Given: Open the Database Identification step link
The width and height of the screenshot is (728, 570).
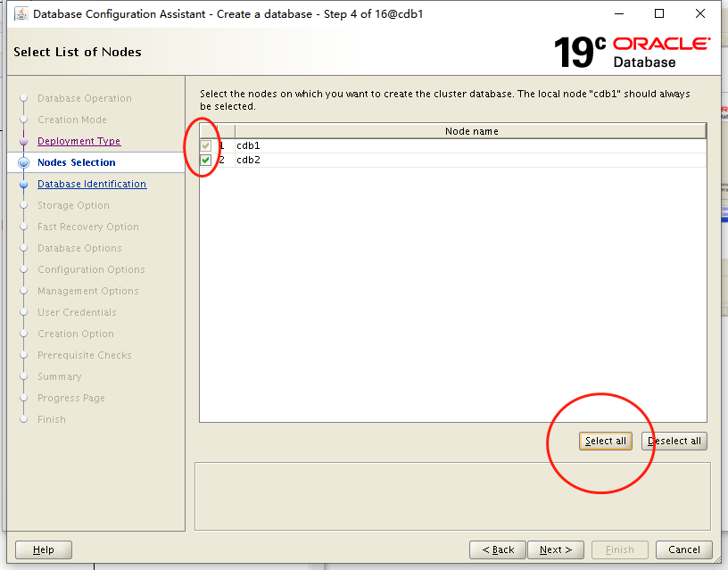Looking at the screenshot, I should [x=92, y=184].
